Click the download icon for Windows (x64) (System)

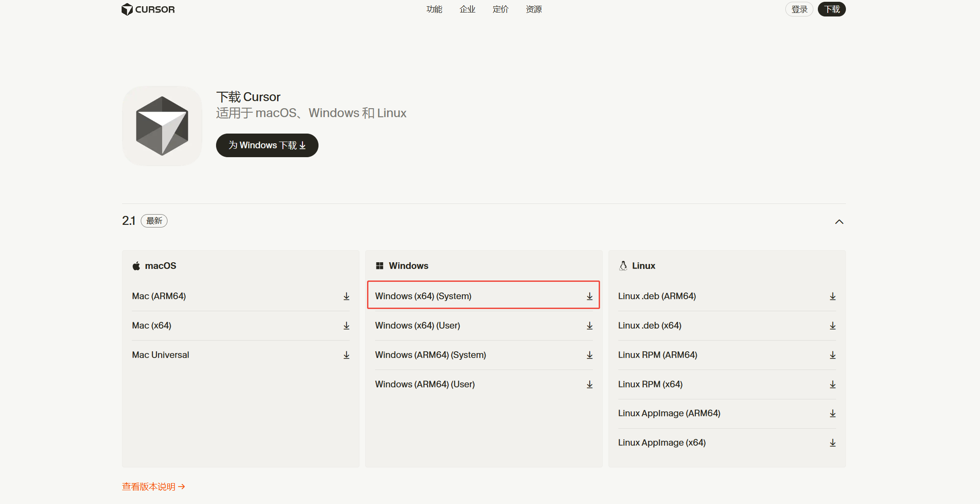click(589, 296)
